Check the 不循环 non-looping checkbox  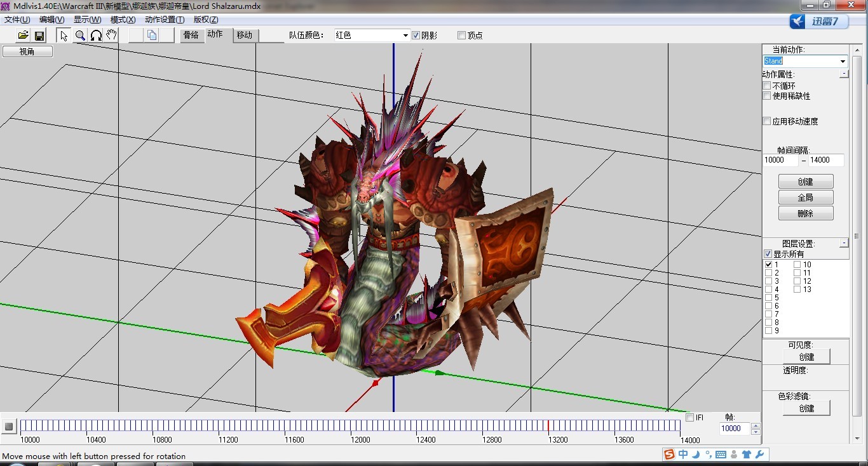coord(767,86)
